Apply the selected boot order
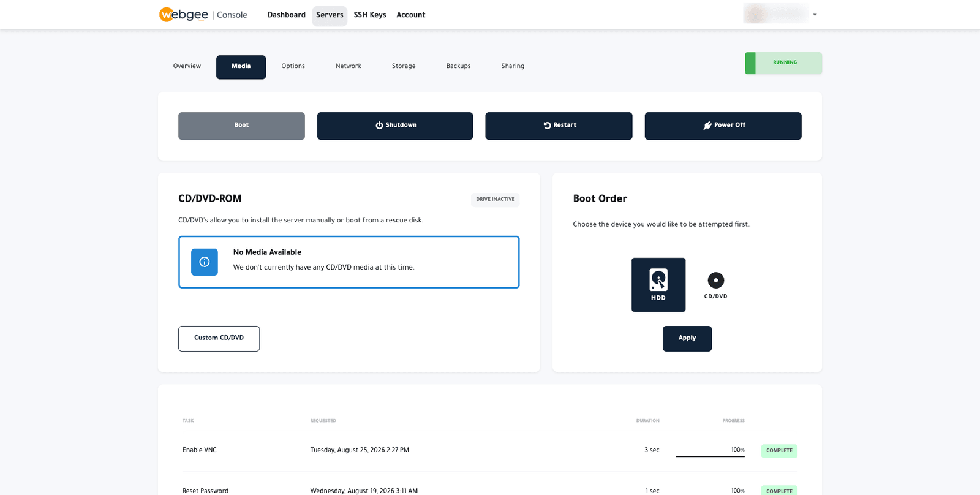Screen dimensions: 980x495 (x=687, y=338)
